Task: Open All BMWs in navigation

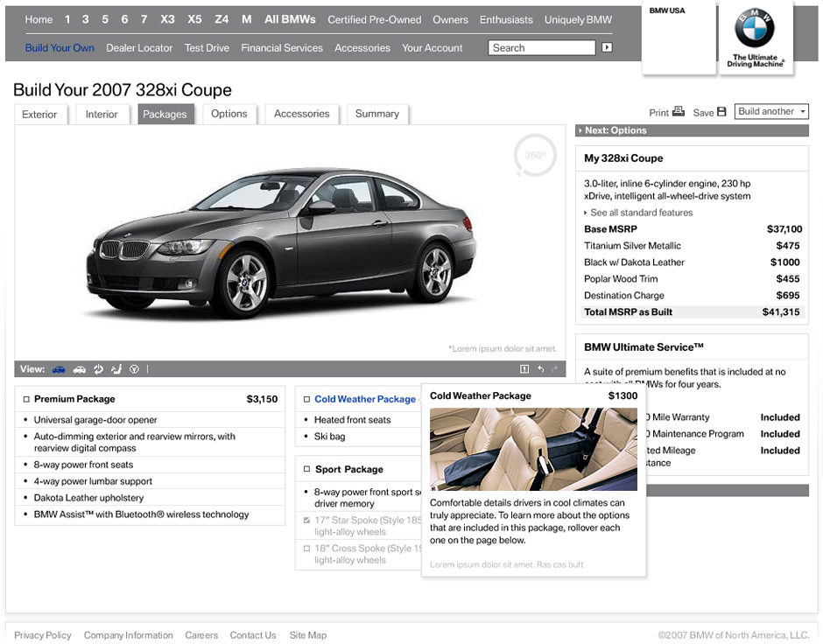Action: point(290,19)
